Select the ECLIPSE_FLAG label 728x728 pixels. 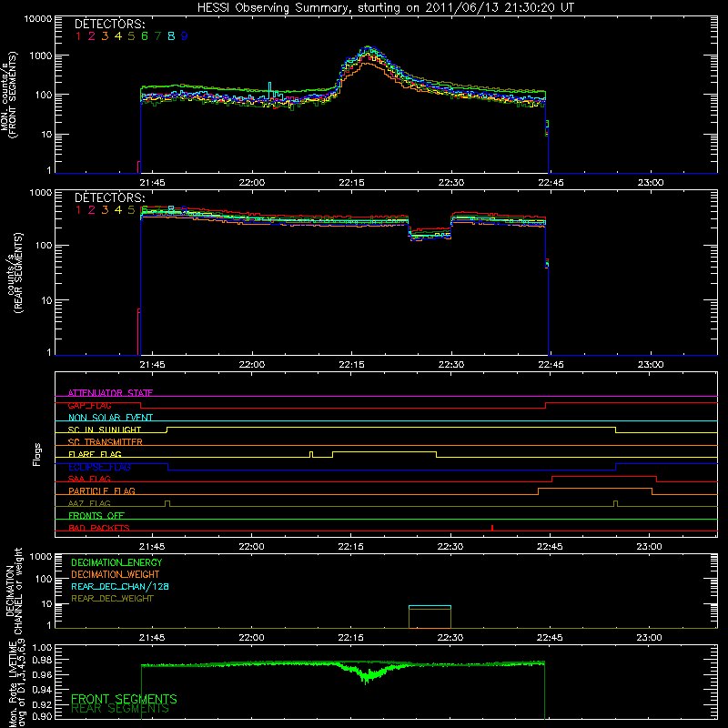point(99,467)
